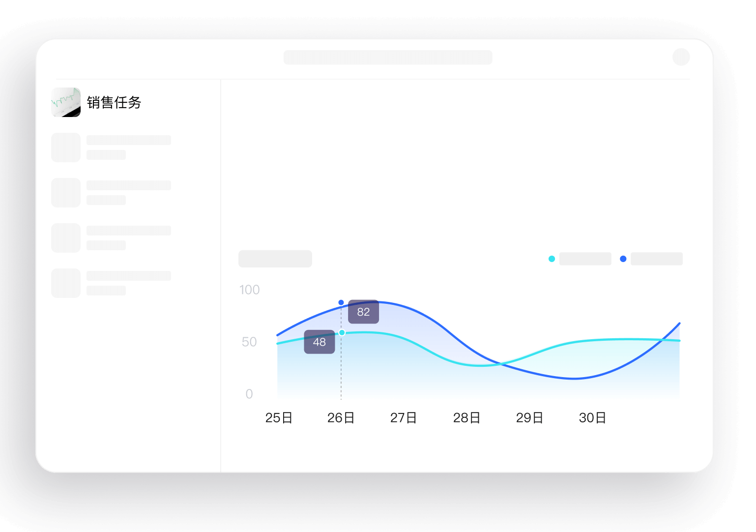Click the 28日 axis label
The image size is (756, 532).
[x=466, y=418]
